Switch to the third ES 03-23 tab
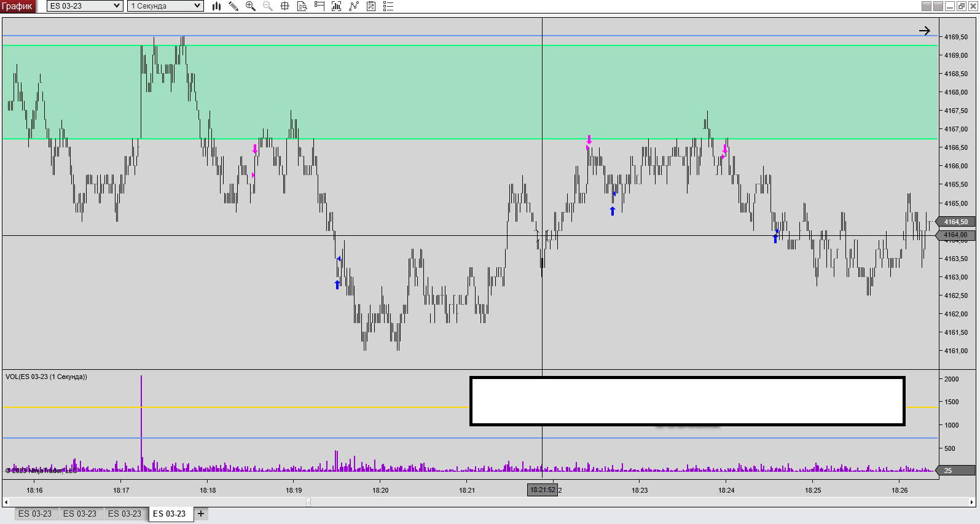 pos(125,514)
